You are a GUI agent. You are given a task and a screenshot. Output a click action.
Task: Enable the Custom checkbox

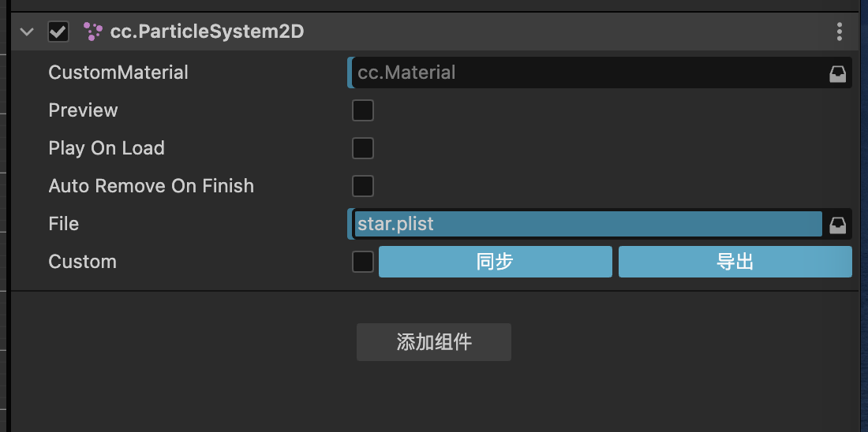coord(363,262)
